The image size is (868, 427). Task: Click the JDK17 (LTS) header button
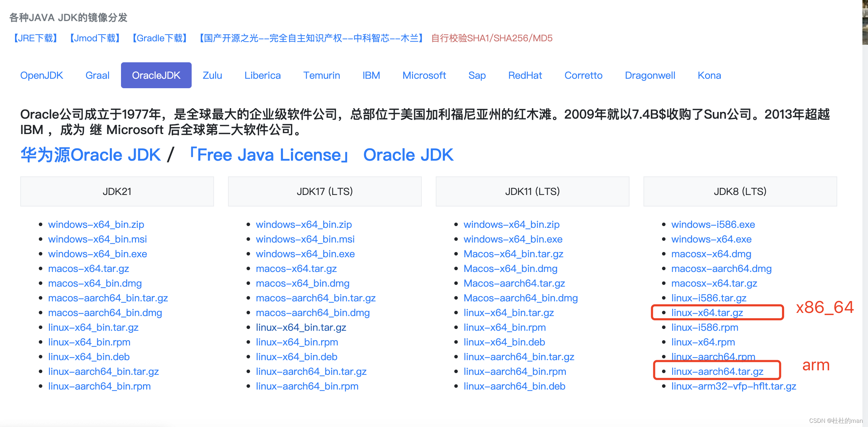[325, 191]
